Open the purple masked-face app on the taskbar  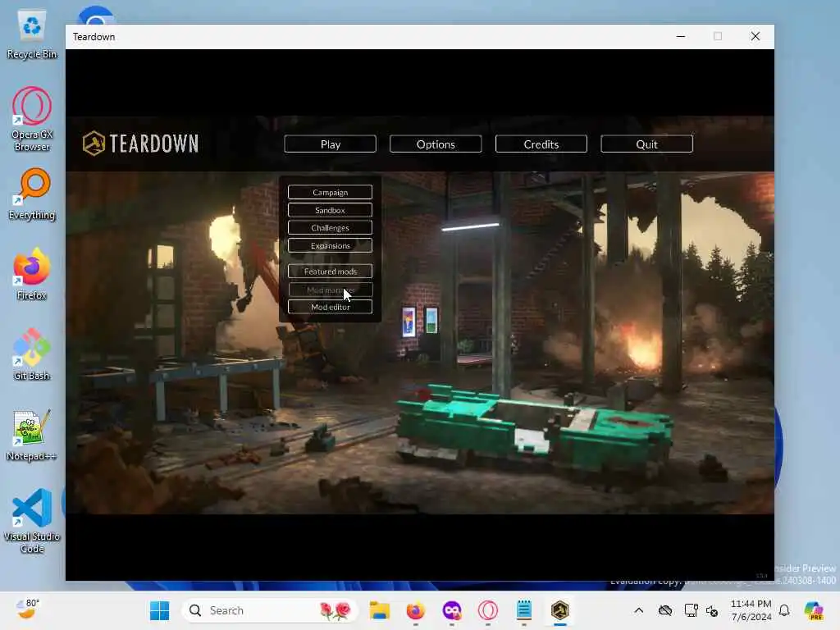452,610
